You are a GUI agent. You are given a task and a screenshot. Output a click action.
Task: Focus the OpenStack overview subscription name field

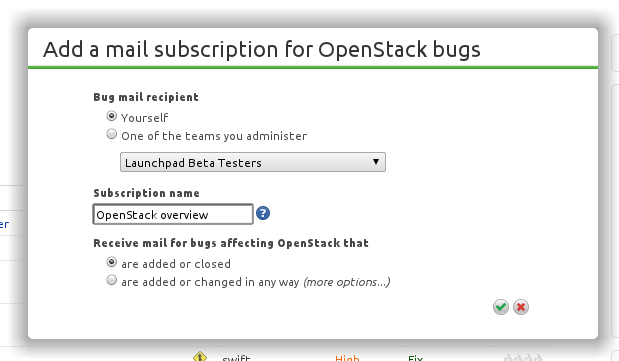[x=173, y=214]
